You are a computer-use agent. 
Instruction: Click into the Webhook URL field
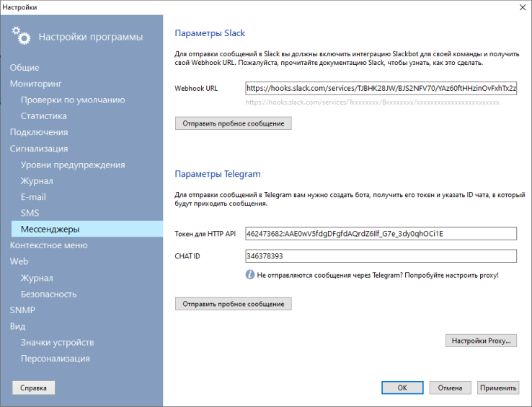click(x=381, y=88)
